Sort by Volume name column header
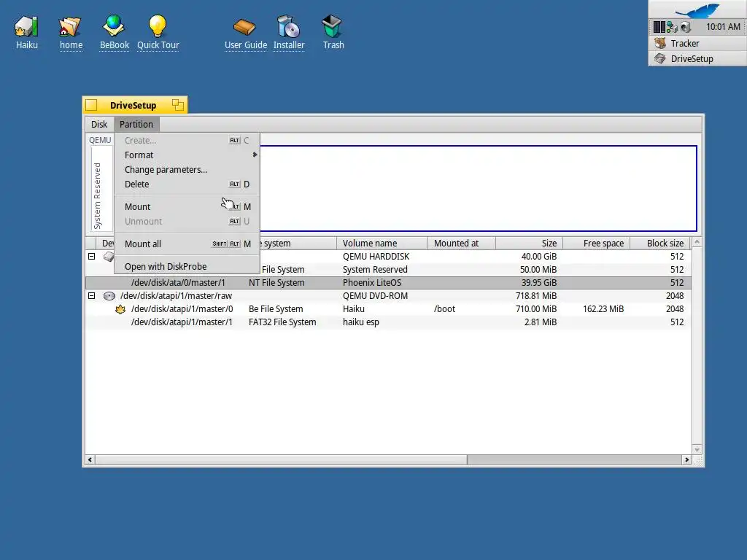Viewport: 747px width, 560px height. [382, 244]
